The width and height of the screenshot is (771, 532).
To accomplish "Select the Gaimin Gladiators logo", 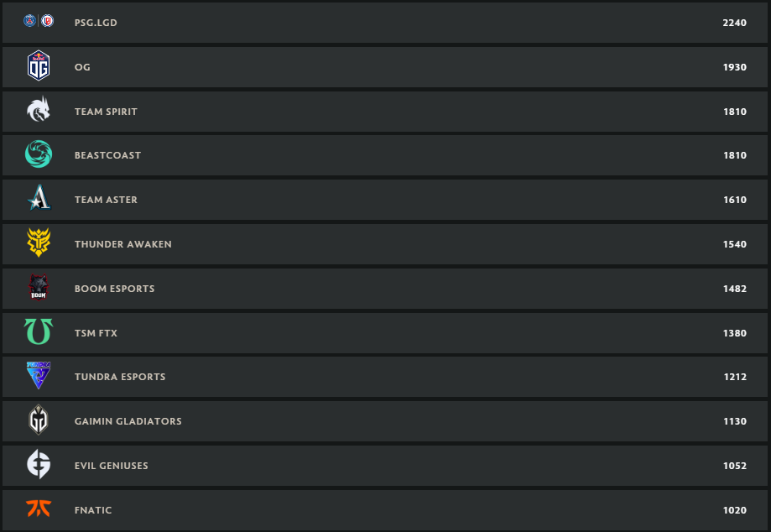I will point(39,421).
